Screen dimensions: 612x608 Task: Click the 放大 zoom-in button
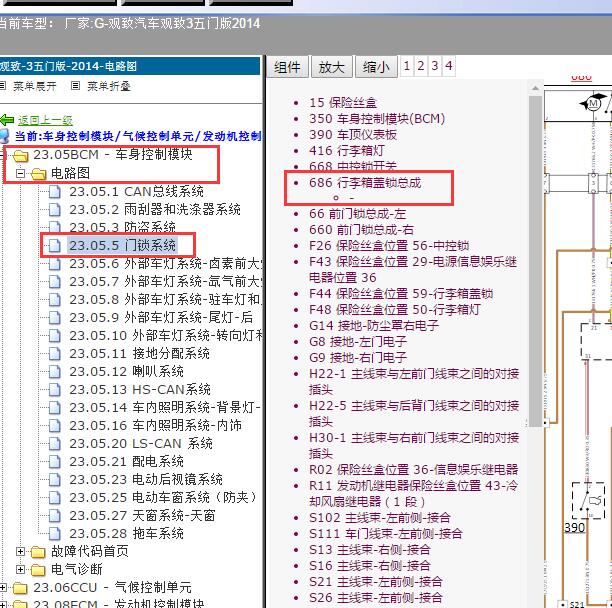[332, 67]
